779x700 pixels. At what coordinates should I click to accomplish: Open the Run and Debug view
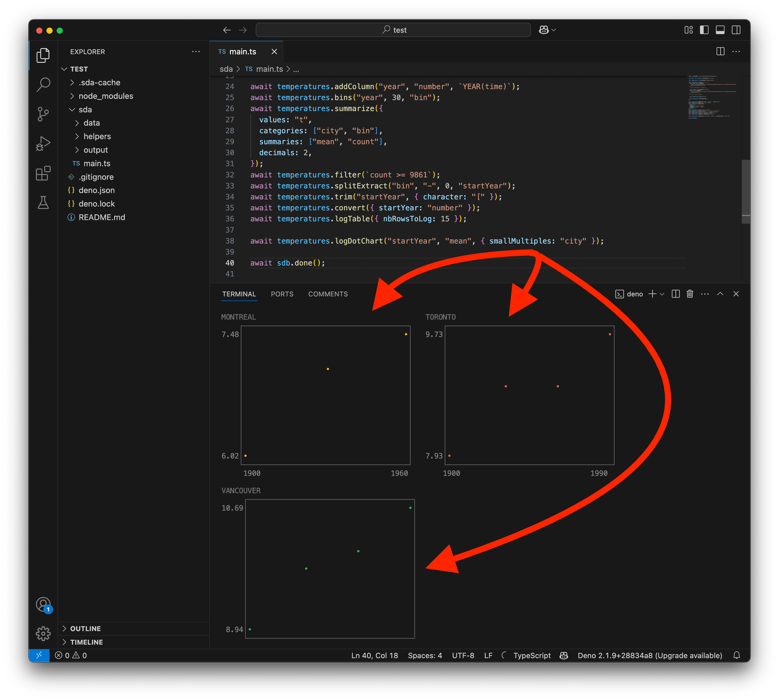(x=43, y=143)
